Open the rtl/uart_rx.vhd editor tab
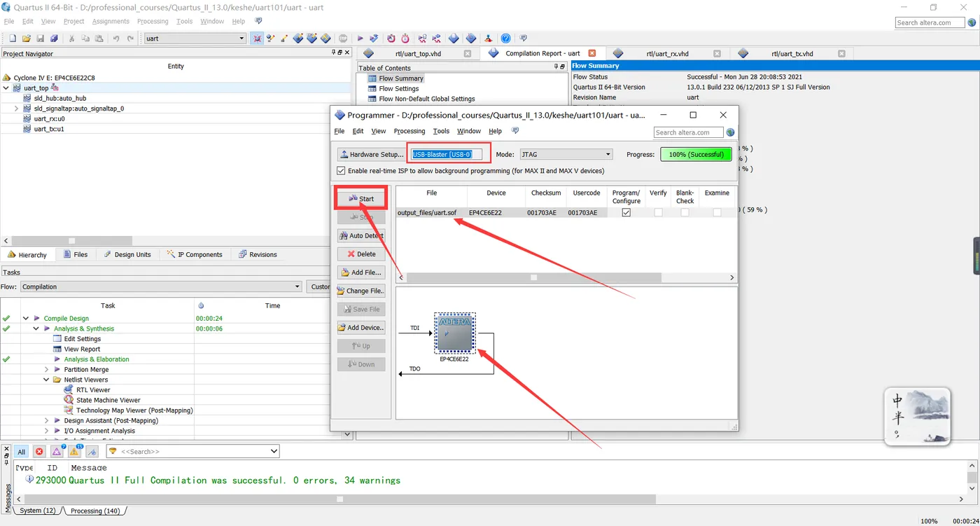 point(666,53)
